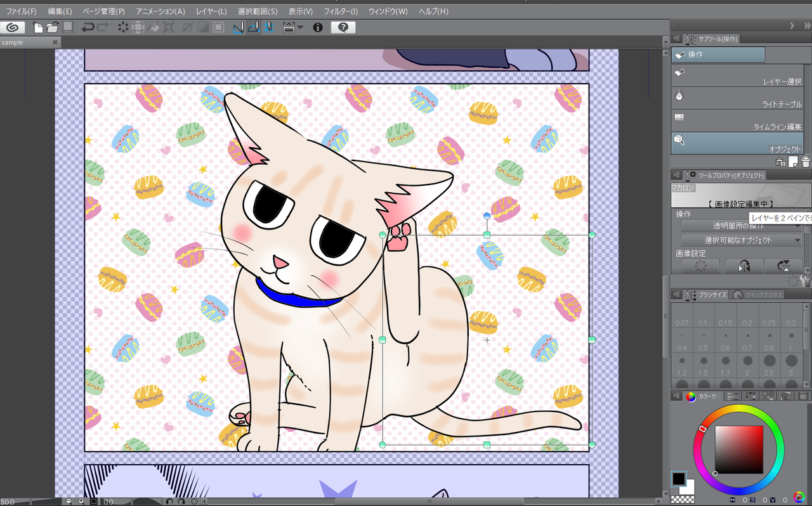Click the Clear outside selection icon
The width and height of the screenshot is (812, 506).
[x=138, y=27]
